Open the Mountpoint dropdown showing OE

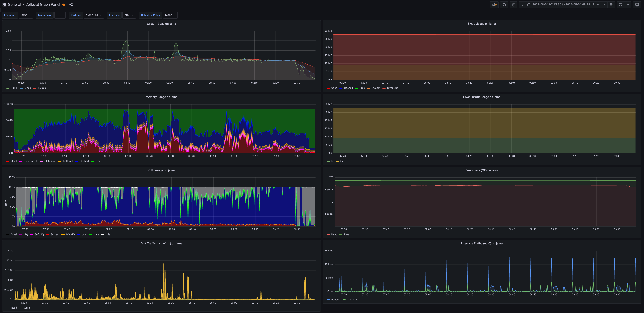pyautogui.click(x=60, y=15)
